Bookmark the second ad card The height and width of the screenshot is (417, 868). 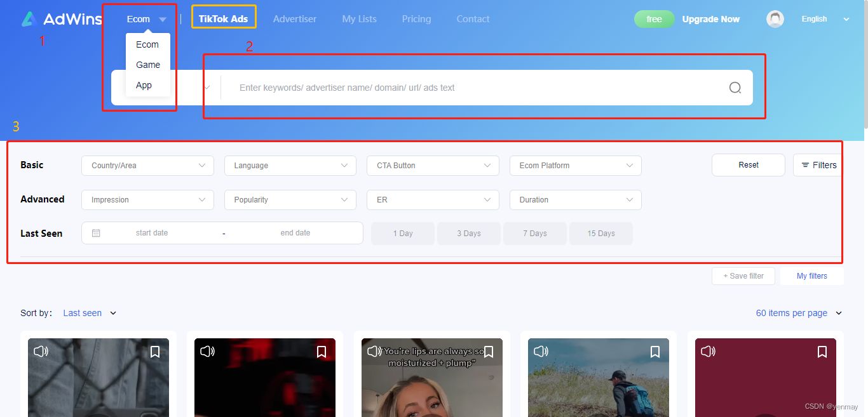[322, 352]
